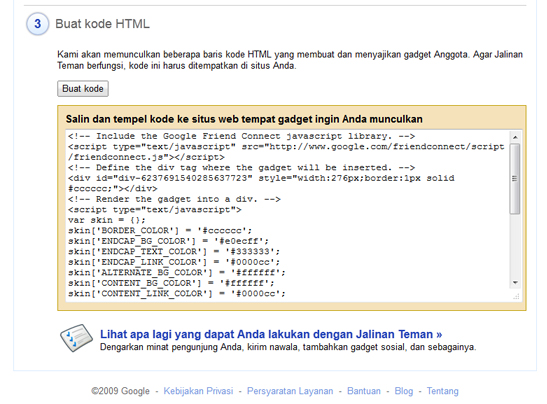Click the "Define the div tag" comment line
The height and width of the screenshot is (404, 547).
coord(241,167)
